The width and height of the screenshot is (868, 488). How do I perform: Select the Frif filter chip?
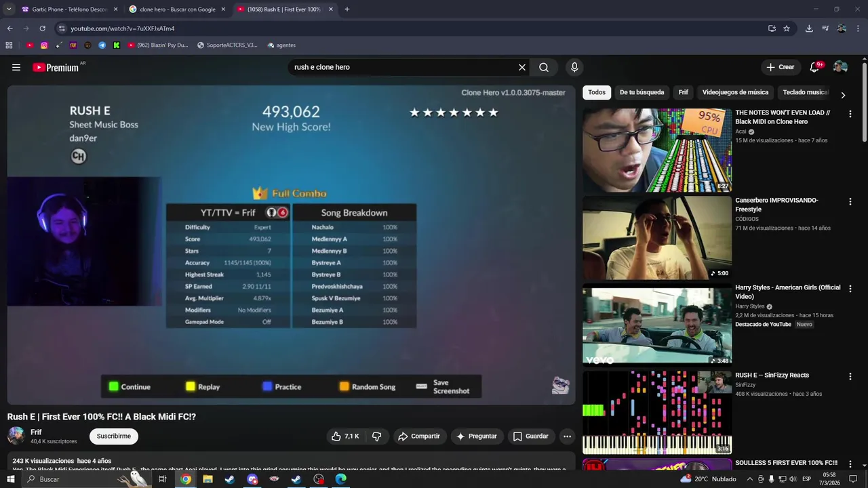pos(683,92)
